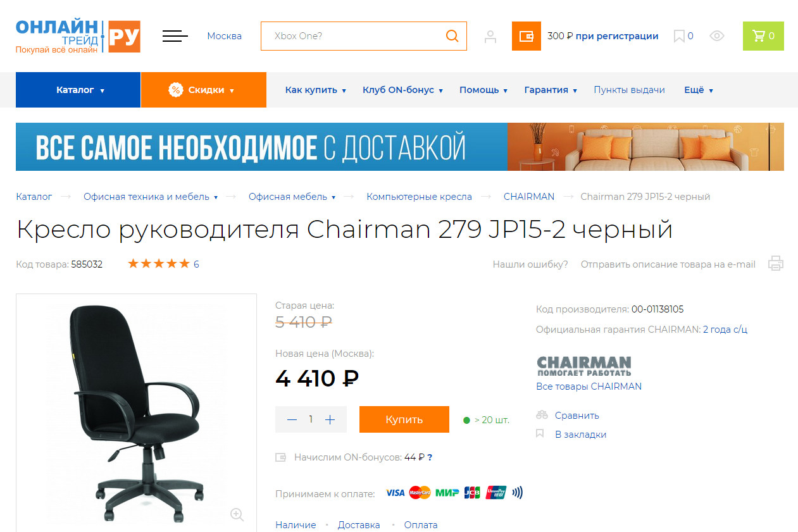Show recently viewed via eye icon

717,36
